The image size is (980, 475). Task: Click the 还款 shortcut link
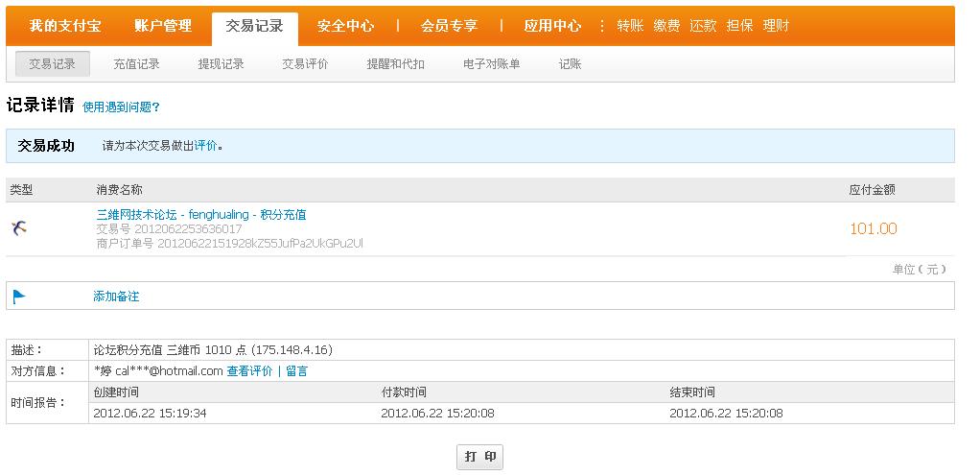click(x=703, y=26)
